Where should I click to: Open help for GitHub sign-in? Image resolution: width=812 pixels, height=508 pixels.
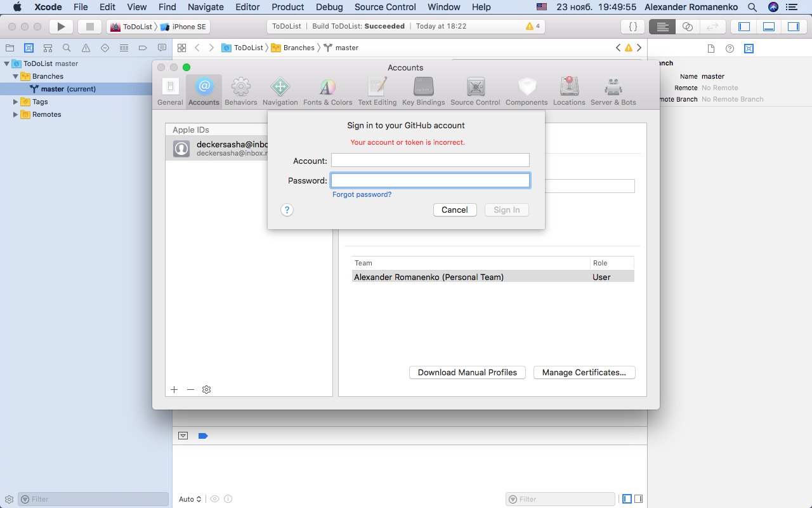point(287,210)
